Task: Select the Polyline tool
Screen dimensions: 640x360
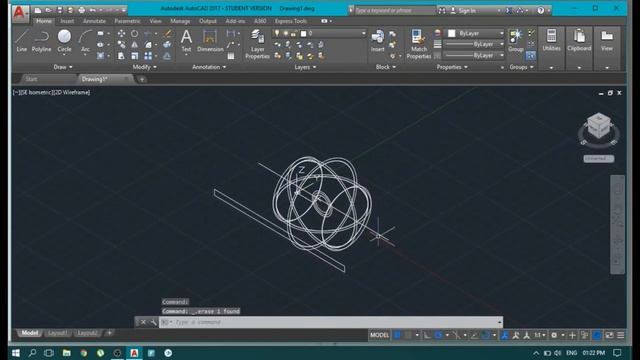Action: click(x=41, y=41)
